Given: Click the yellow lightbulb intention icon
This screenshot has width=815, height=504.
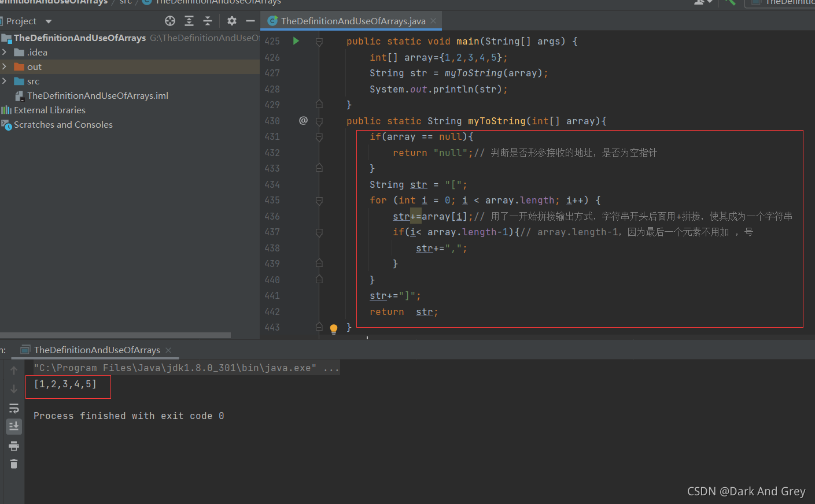Looking at the screenshot, I should 334,329.
